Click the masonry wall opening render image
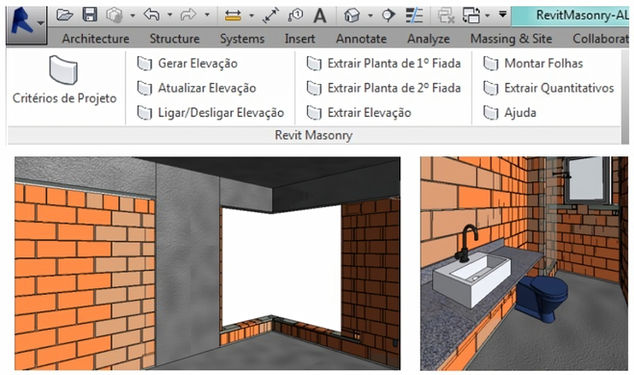 (207, 263)
